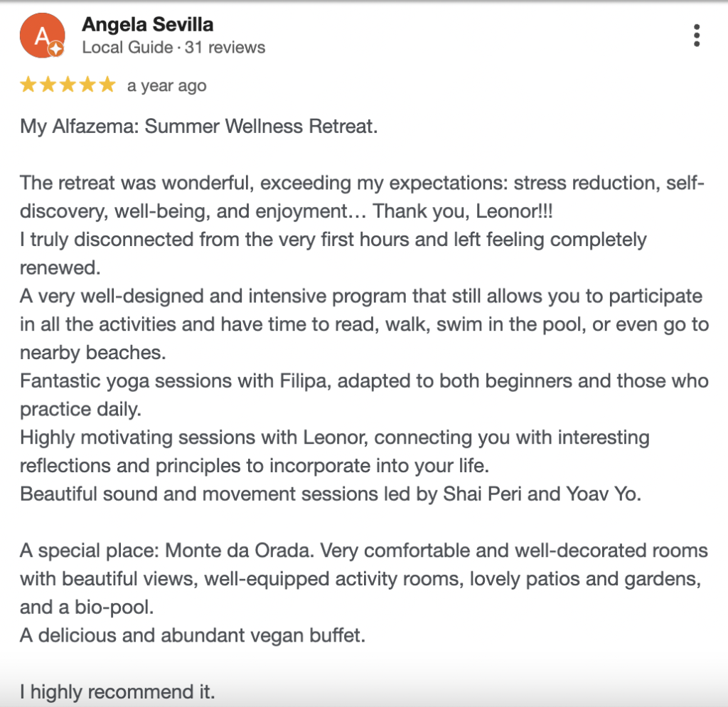Click the names "Shai Peri and Yoav Yo"
Image resolution: width=728 pixels, height=707 pixels.
tap(530, 494)
